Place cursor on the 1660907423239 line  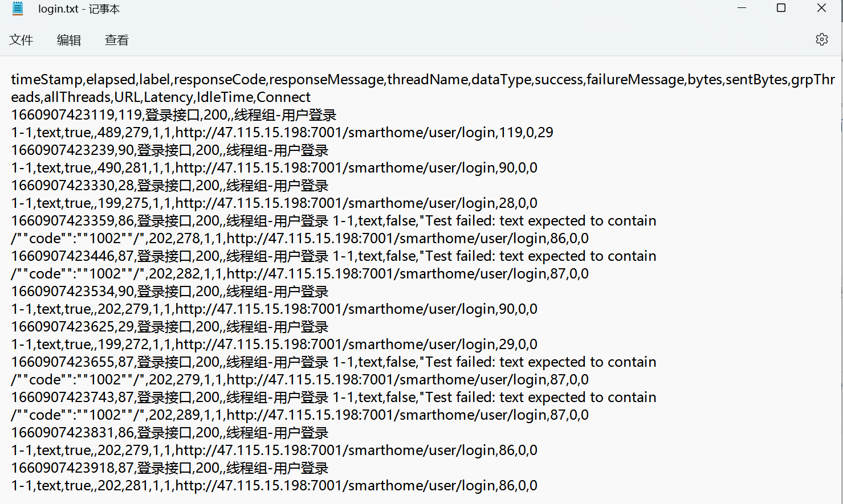(170, 150)
